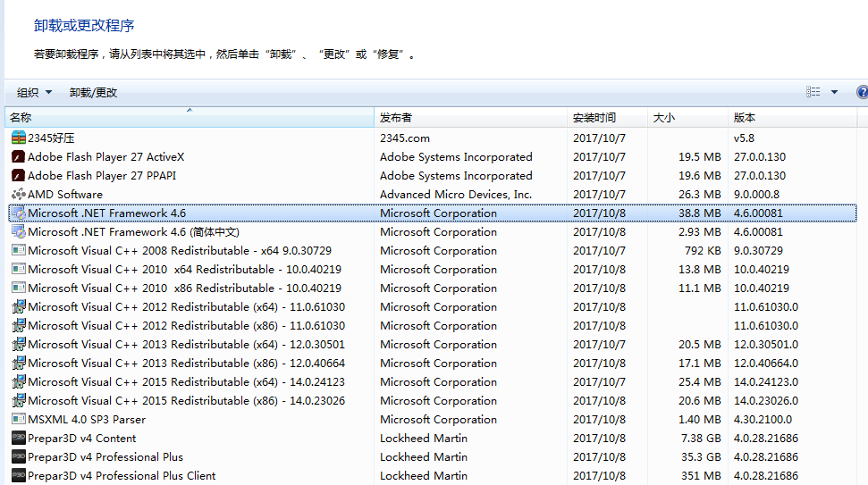Click the Prepar3D v4 Professional Plus icon
Image resolution: width=868 pixels, height=485 pixels.
click(x=18, y=457)
